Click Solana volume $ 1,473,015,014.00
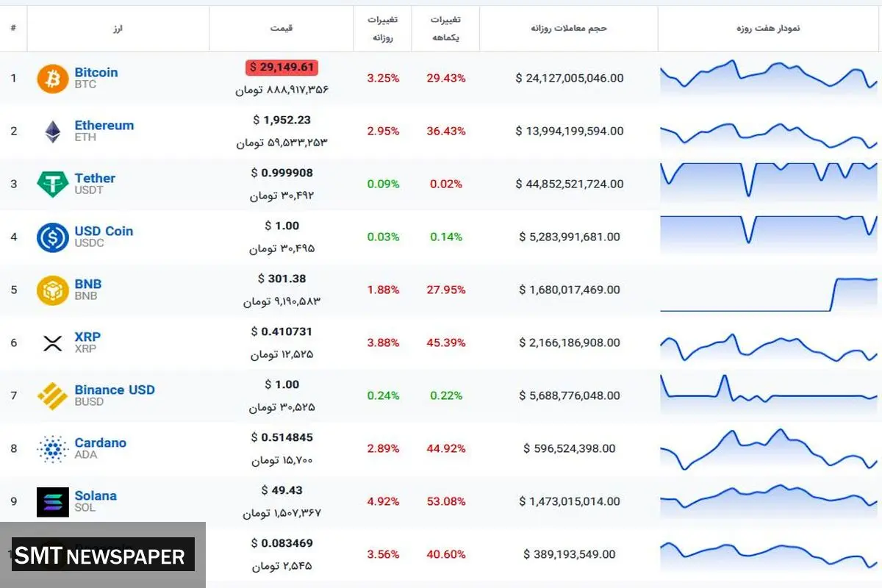This screenshot has width=882, height=588. tap(569, 501)
